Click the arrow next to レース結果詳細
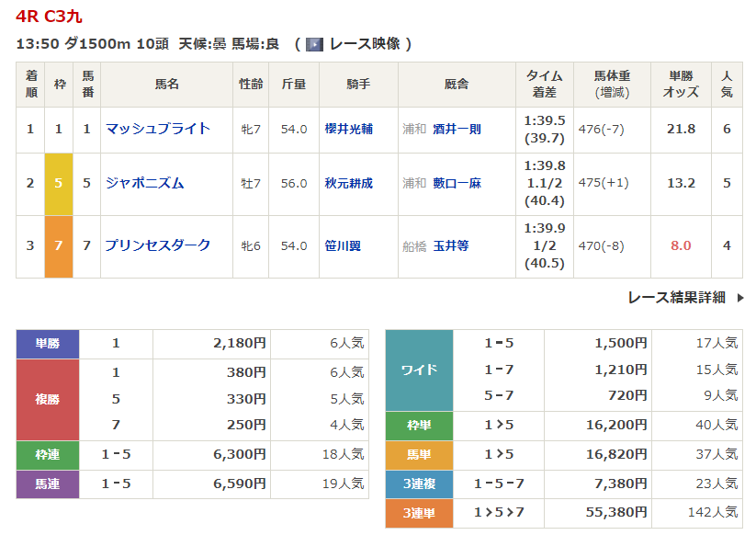This screenshot has height=535, width=756. click(740, 298)
